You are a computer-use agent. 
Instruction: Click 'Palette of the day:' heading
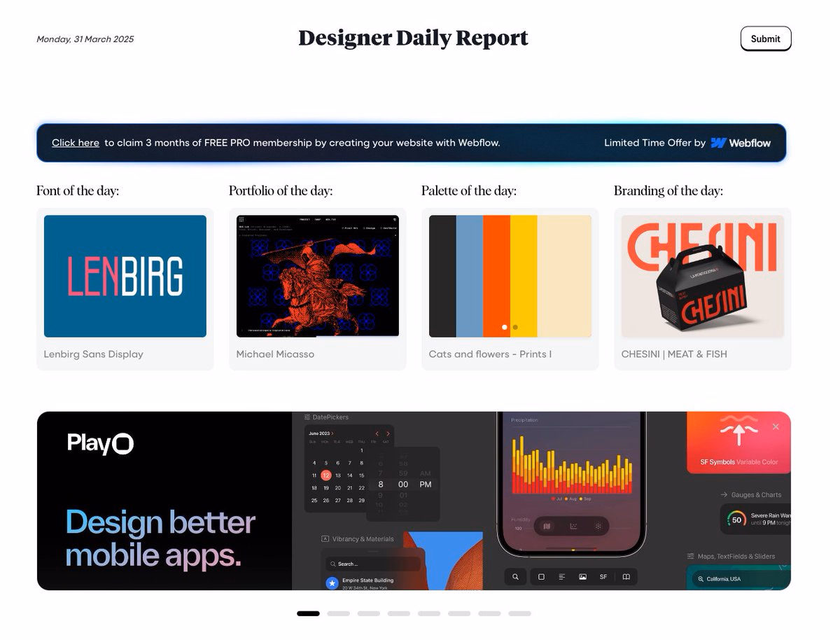click(x=469, y=190)
